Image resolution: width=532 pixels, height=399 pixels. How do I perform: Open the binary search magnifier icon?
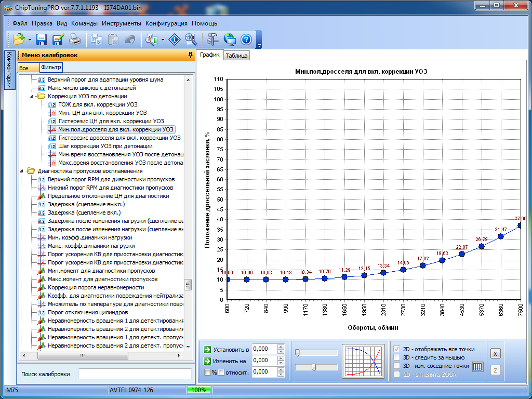point(191,39)
